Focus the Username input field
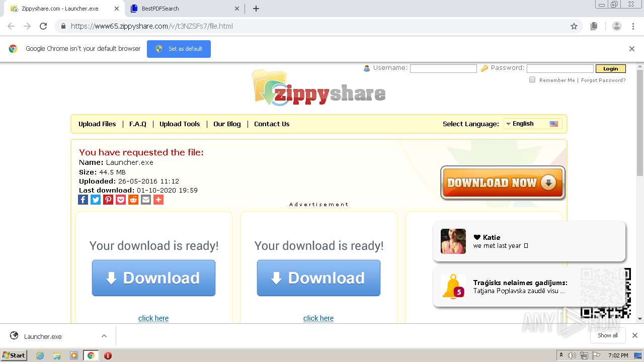The height and width of the screenshot is (362, 644). [x=443, y=69]
